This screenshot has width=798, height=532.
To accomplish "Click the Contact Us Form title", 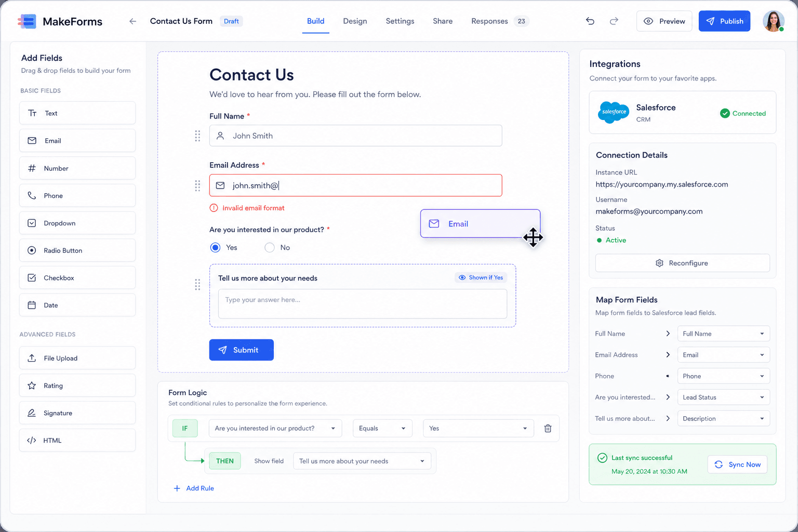I will [x=181, y=21].
